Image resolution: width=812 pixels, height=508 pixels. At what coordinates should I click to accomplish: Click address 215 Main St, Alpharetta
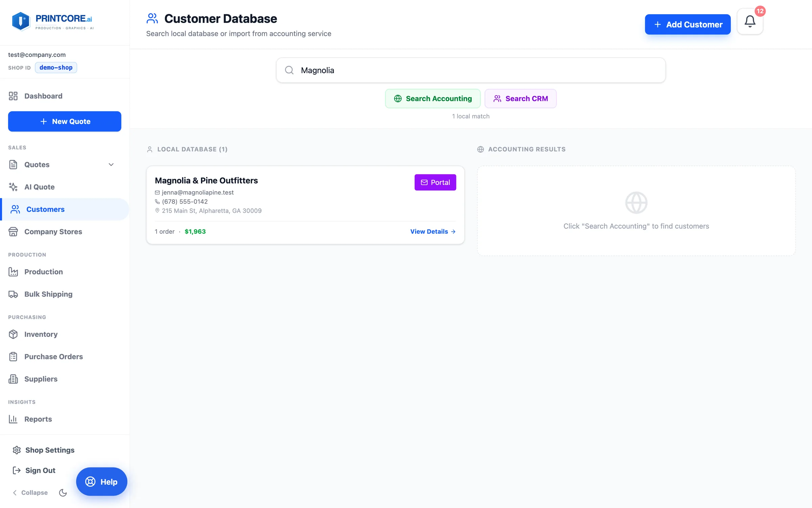(x=211, y=211)
